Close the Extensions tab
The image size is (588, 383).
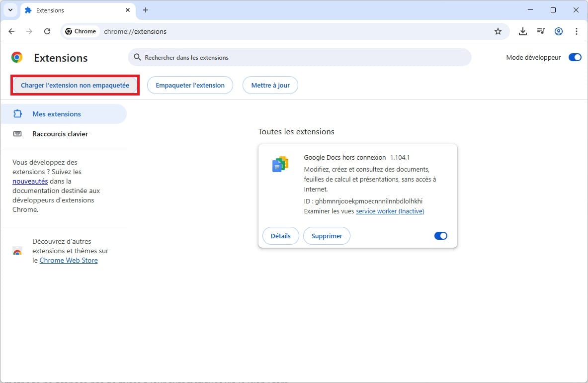[128, 10]
